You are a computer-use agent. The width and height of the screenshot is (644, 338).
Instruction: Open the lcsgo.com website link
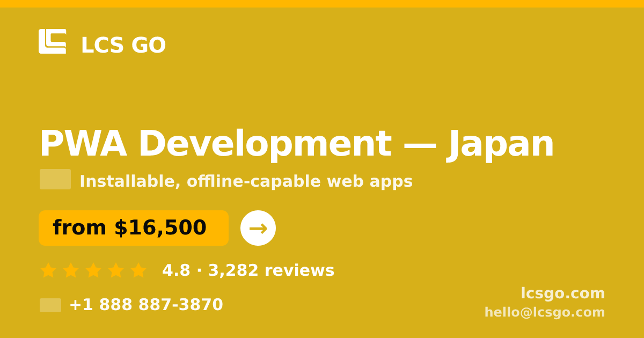(563, 293)
